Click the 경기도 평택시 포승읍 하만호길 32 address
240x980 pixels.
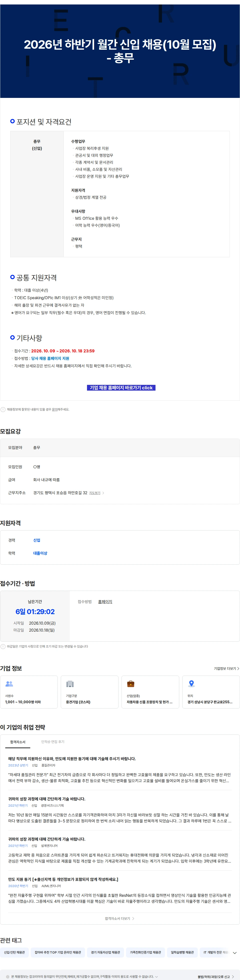60,493
